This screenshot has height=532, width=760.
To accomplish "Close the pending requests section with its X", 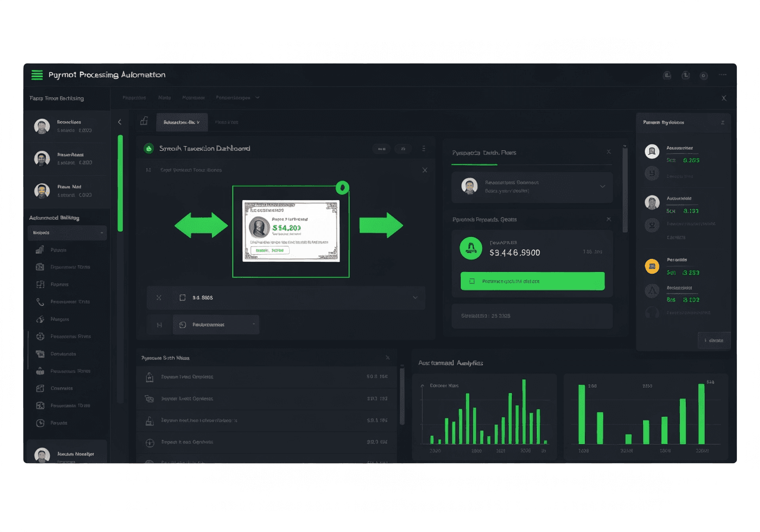I will pyautogui.click(x=609, y=220).
